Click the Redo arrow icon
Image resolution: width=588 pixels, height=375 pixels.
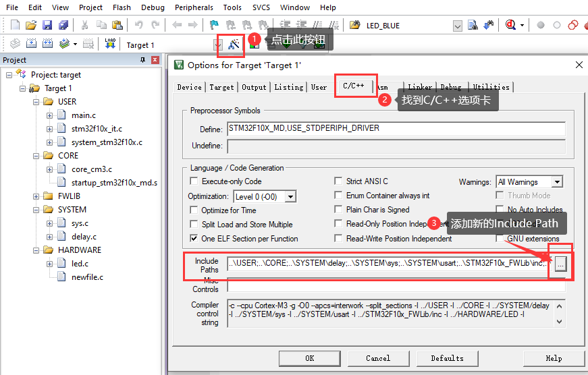click(x=155, y=25)
